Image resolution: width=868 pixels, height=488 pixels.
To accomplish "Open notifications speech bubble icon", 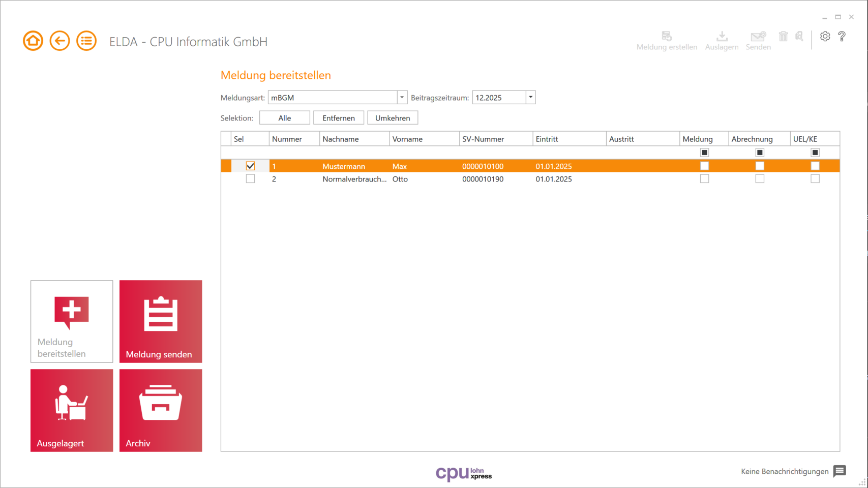I will click(840, 471).
